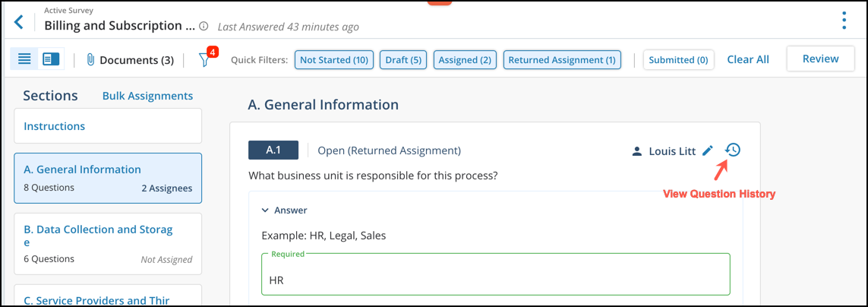Edit the assignee with the pencil icon

(707, 150)
